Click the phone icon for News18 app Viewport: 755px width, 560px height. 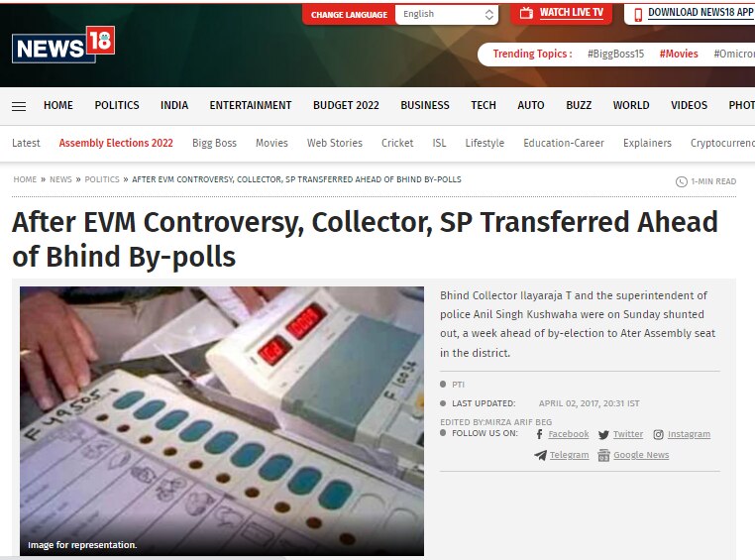[x=638, y=15]
